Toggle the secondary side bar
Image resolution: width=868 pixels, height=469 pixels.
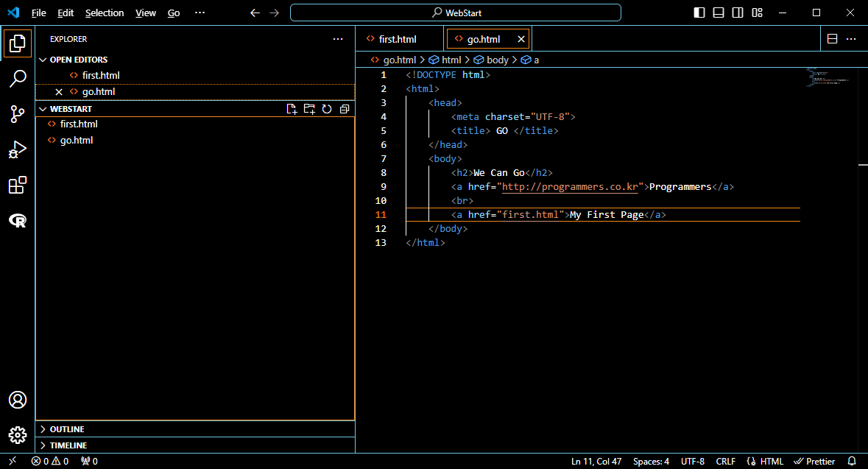point(738,13)
